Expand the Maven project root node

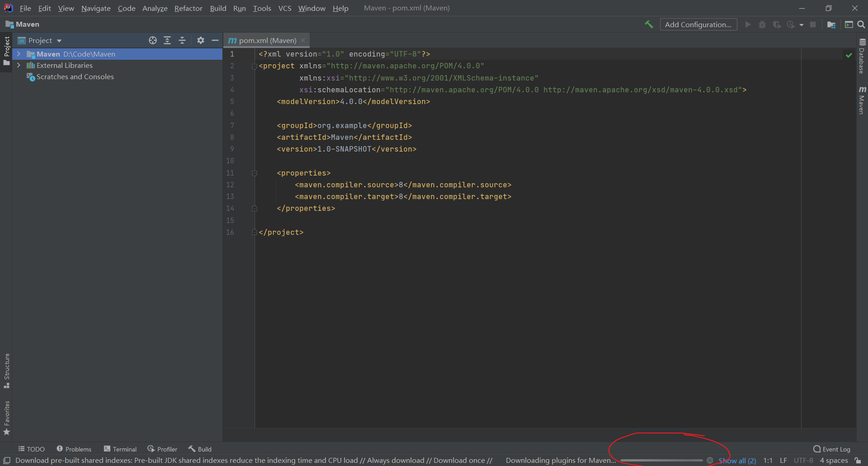click(19, 54)
